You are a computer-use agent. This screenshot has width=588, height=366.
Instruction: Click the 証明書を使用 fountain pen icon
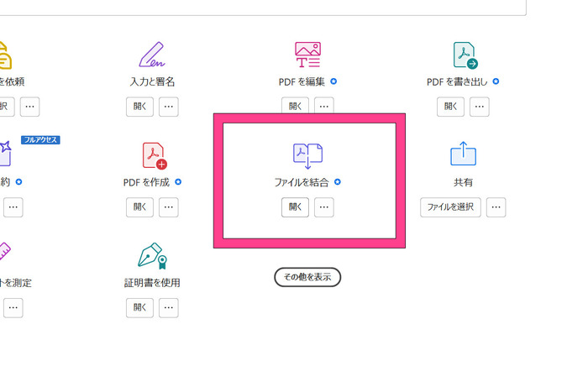(x=152, y=256)
